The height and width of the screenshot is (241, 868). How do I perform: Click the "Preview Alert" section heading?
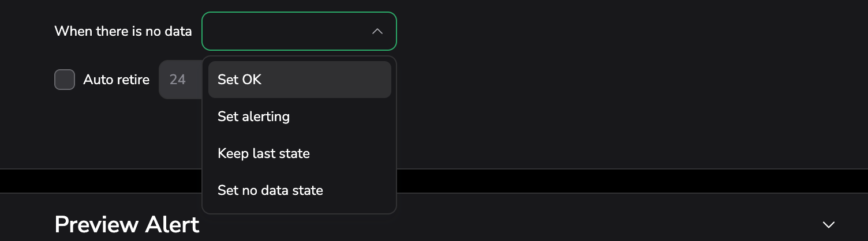pos(127,224)
